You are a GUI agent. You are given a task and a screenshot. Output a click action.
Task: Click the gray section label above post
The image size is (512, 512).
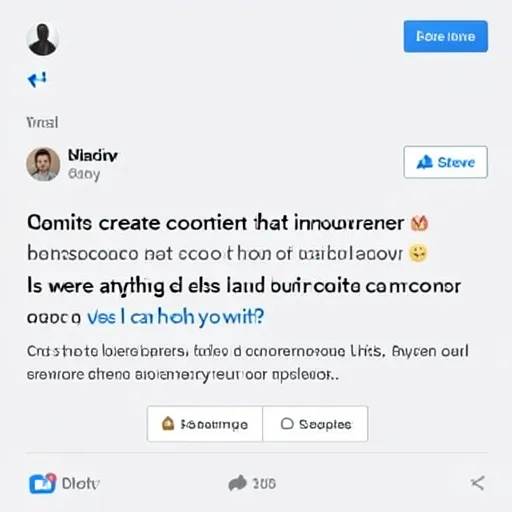(42, 123)
